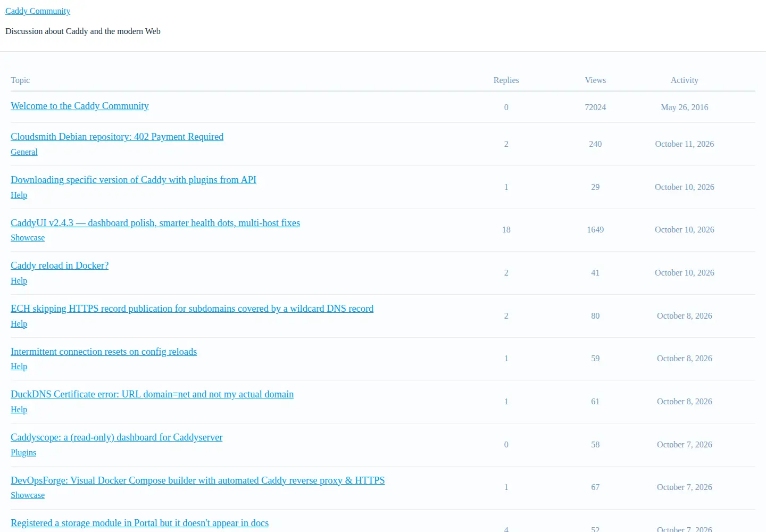766x532 pixels.
Task: Click the October 7, 2026 date for Caddyscope
Action: [684, 445]
